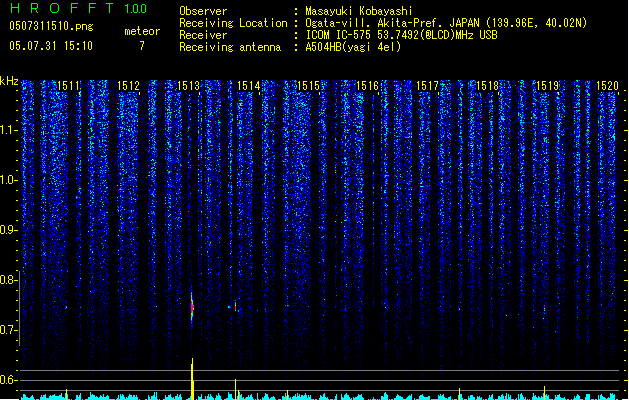The height and width of the screenshot is (400, 629).
Task: Click the 0.7 frequency axis label
Action: 8,330
